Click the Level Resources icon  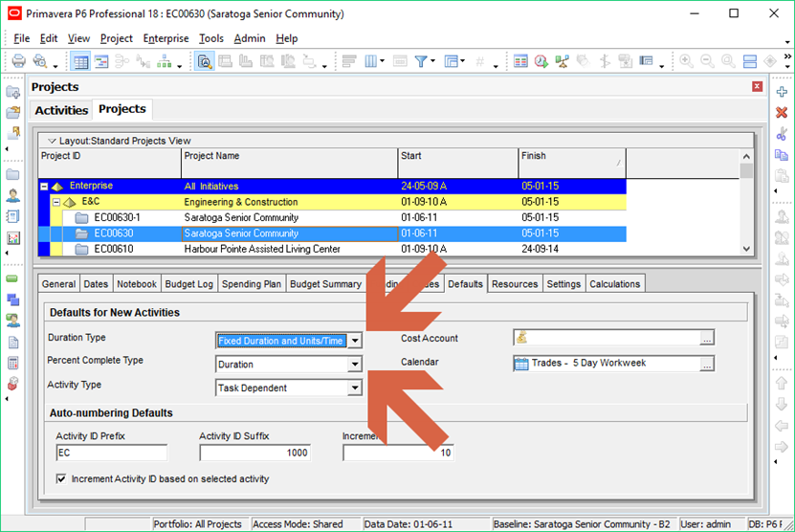[x=562, y=61]
